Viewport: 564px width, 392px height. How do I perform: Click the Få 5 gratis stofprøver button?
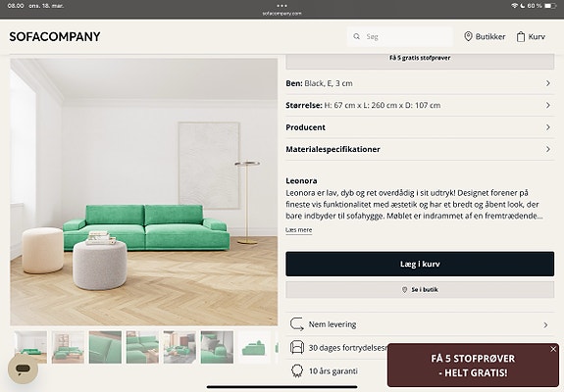tap(420, 60)
